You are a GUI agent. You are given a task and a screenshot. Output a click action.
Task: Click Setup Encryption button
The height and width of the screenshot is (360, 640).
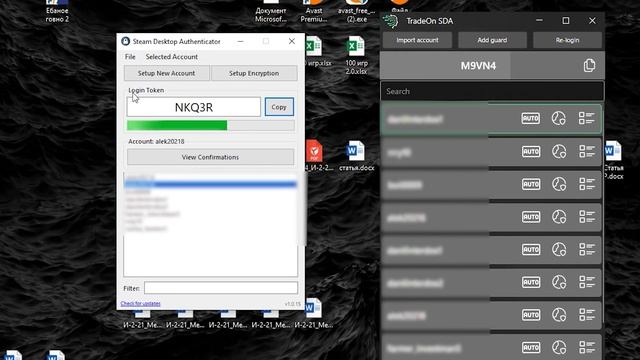pyautogui.click(x=254, y=73)
